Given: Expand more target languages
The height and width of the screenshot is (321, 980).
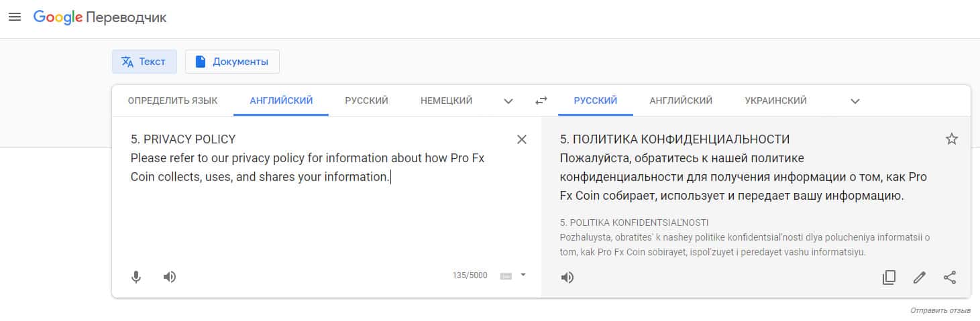Looking at the screenshot, I should pos(855,101).
